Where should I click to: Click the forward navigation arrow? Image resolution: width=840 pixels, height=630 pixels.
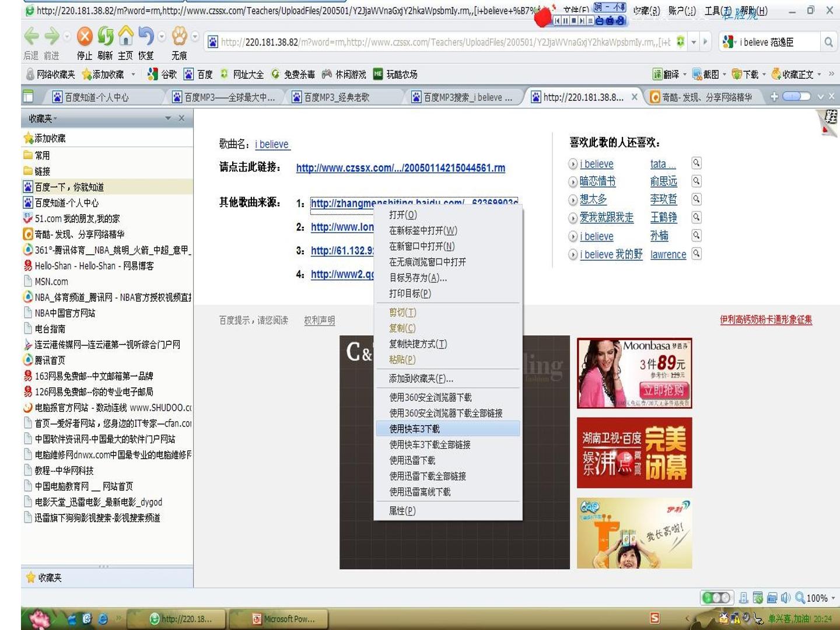point(52,36)
